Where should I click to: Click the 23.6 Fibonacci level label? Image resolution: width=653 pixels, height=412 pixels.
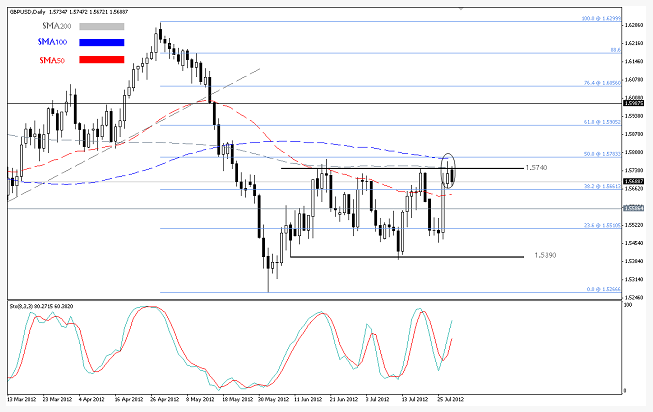602,225
